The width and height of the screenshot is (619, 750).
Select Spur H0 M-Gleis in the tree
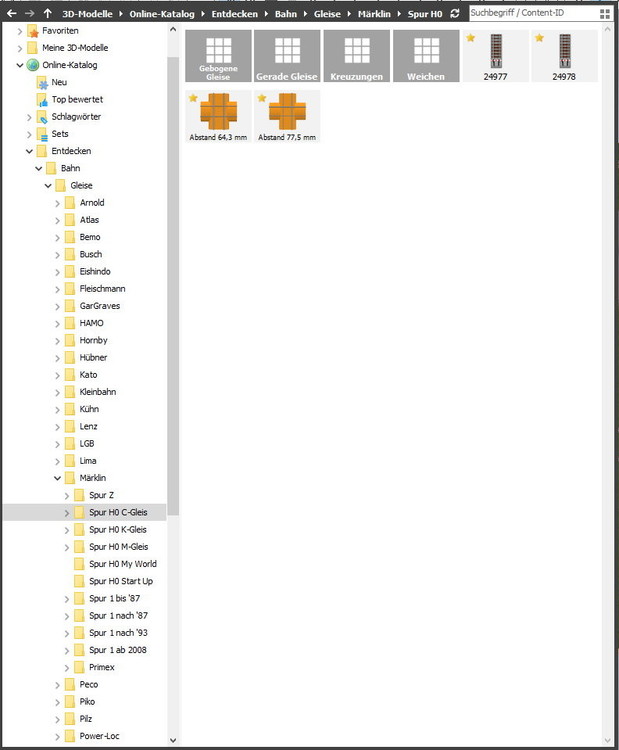coord(119,547)
